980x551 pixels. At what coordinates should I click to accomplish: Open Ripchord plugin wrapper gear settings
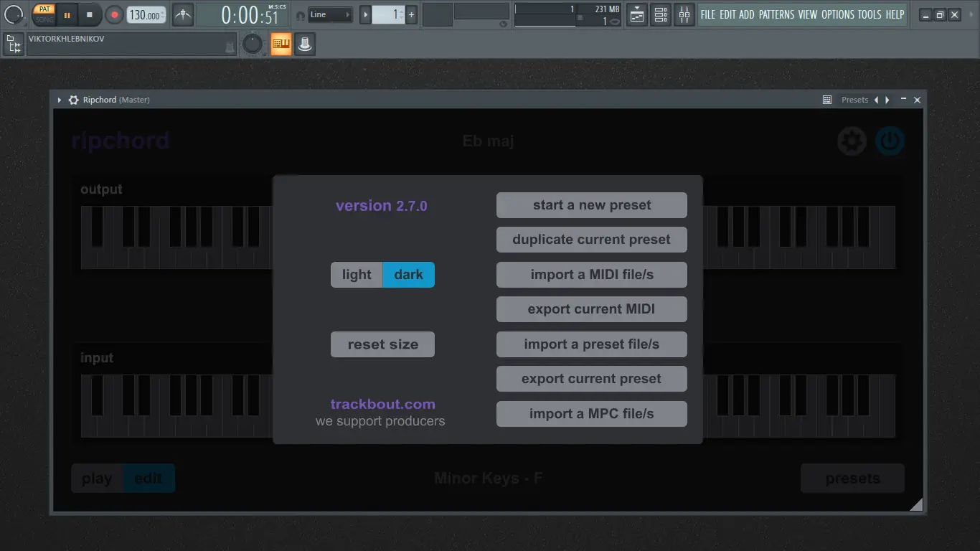point(73,100)
